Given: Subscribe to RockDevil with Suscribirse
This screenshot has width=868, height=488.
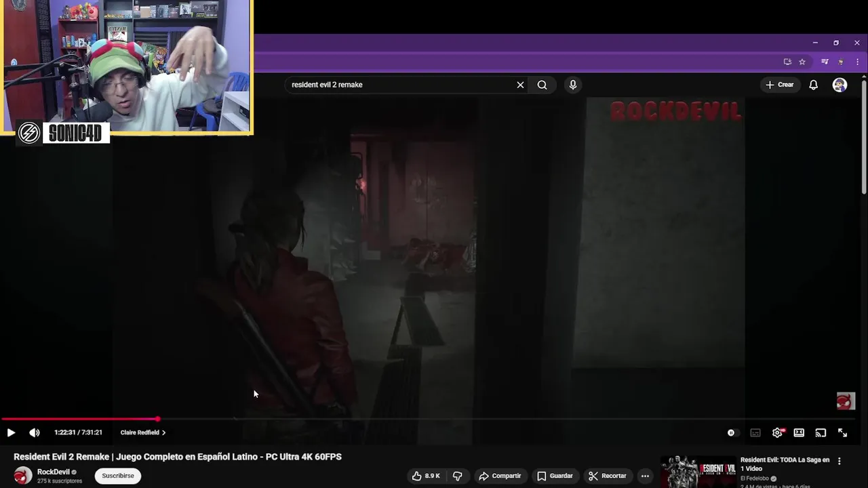Looking at the screenshot, I should coord(118,476).
